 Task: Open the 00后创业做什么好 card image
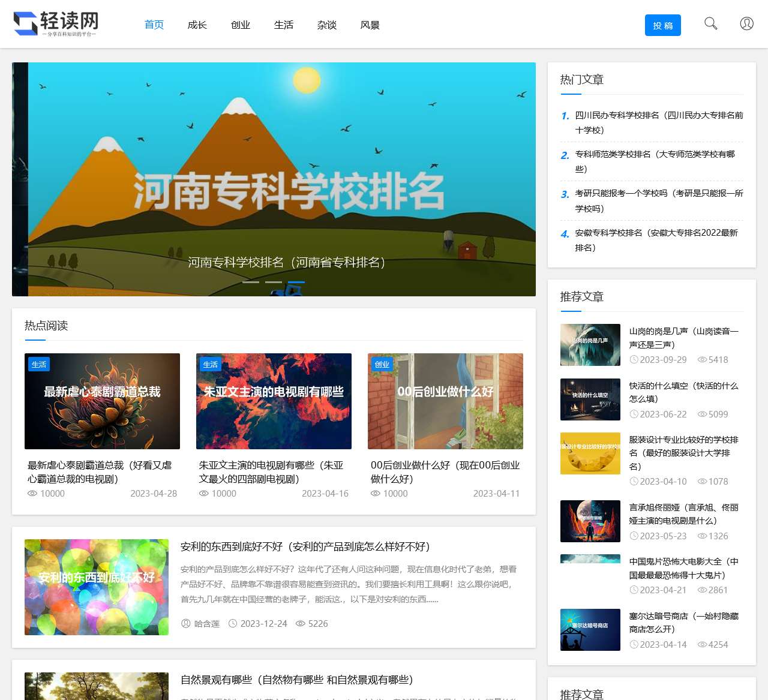tap(445, 401)
